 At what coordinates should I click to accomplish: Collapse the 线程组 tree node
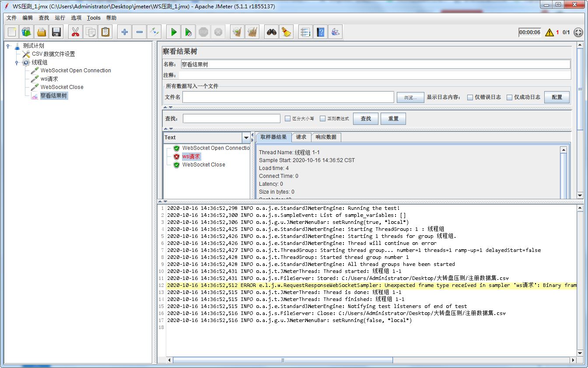coord(17,62)
